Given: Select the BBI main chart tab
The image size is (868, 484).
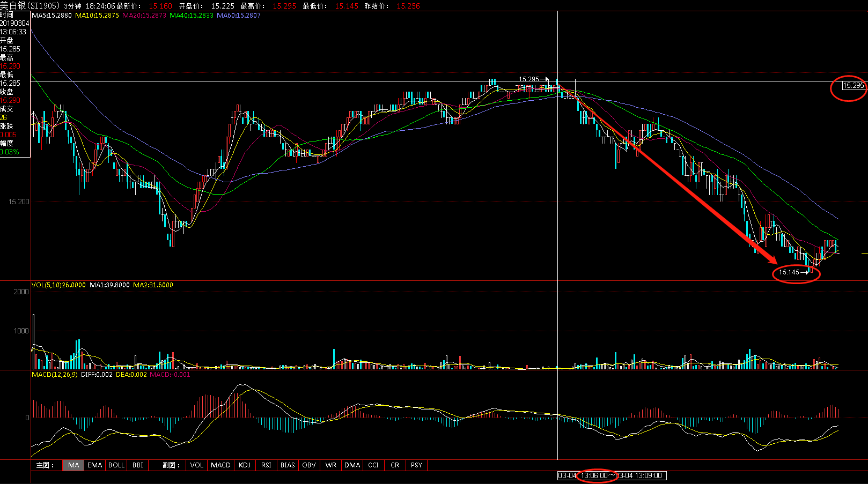Looking at the screenshot, I should click(138, 465).
